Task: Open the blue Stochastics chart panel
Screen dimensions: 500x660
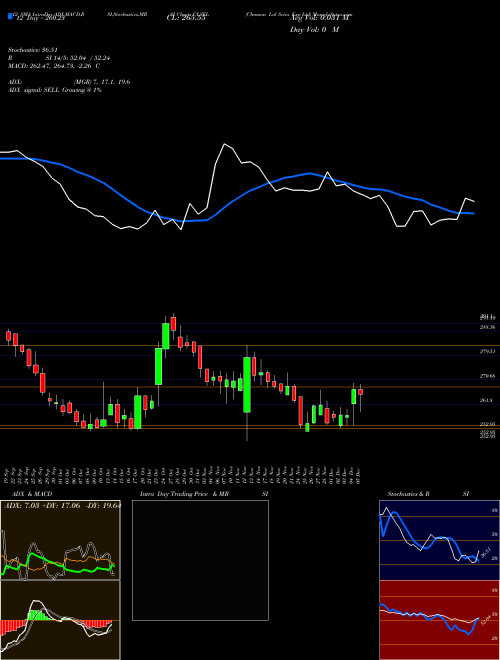Action: click(x=439, y=540)
